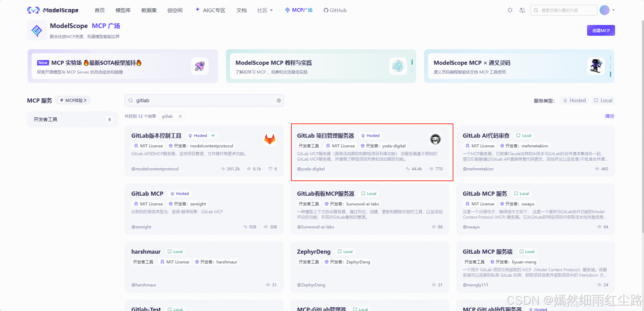Switch language with the translate icon
Image resolution: width=644 pixels, height=311 pixels.
(522, 10)
